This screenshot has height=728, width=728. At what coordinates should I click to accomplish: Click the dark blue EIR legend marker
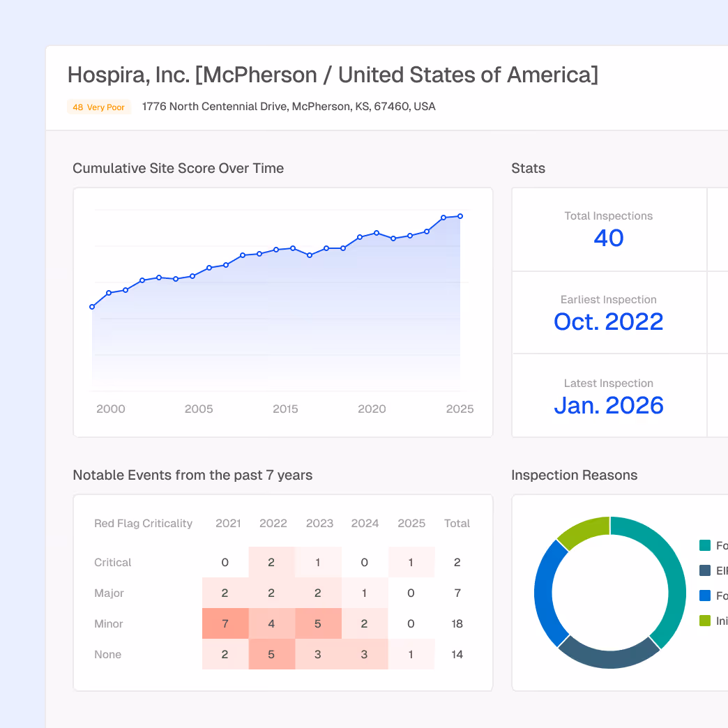tap(704, 570)
